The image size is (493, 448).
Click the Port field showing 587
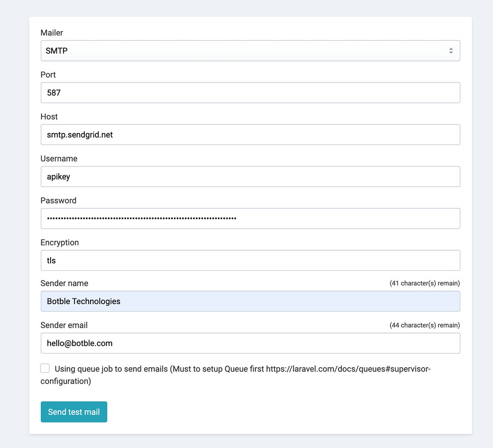pos(250,93)
